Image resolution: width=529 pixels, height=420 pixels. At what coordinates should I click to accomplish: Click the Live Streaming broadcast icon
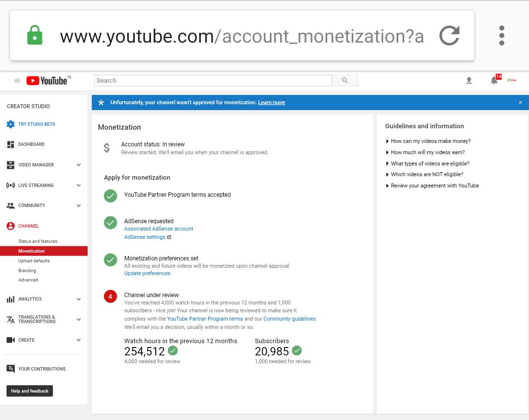click(x=10, y=186)
